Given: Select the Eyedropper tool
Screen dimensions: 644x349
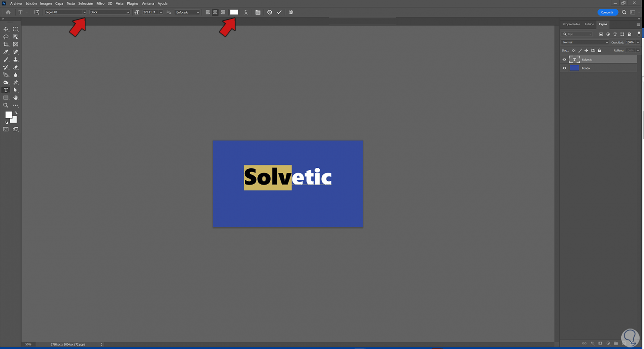Looking at the screenshot, I should pyautogui.click(x=6, y=52).
